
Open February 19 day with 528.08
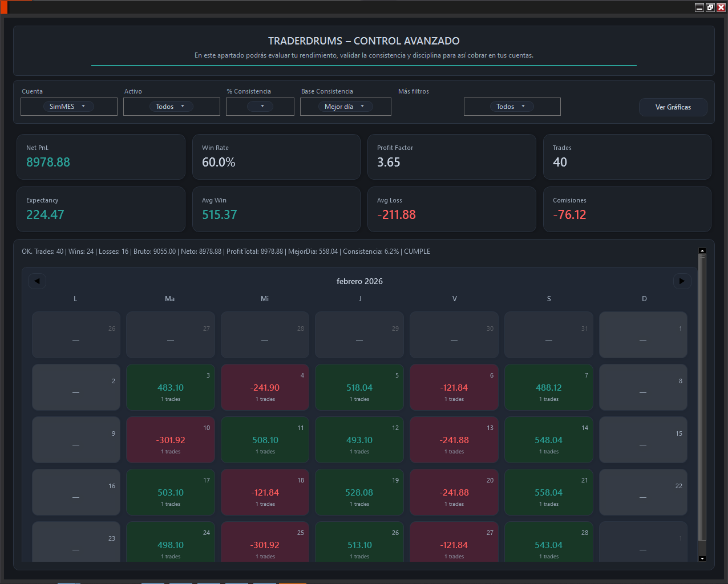pyautogui.click(x=359, y=493)
